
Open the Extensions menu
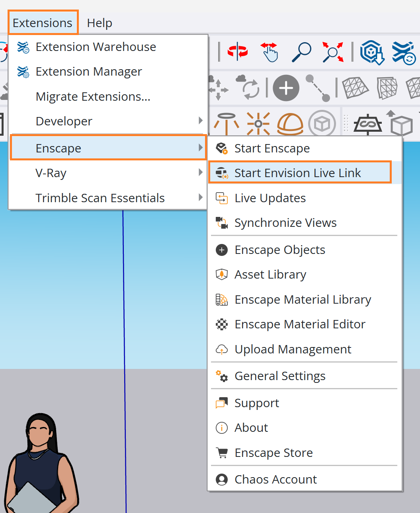[43, 23]
